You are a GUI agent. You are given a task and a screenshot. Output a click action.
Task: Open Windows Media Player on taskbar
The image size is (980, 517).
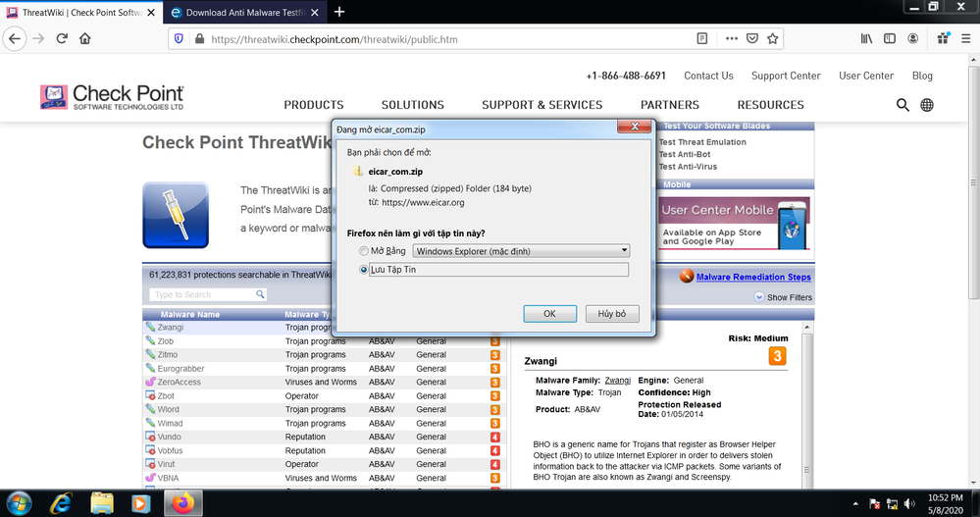click(140, 502)
